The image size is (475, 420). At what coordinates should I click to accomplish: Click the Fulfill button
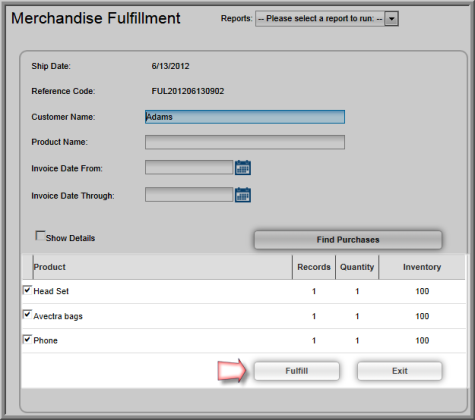297,371
